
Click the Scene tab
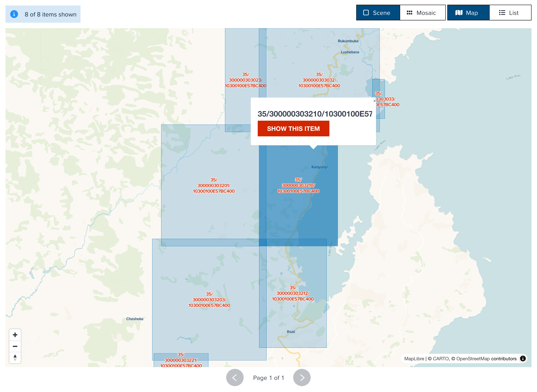click(377, 13)
